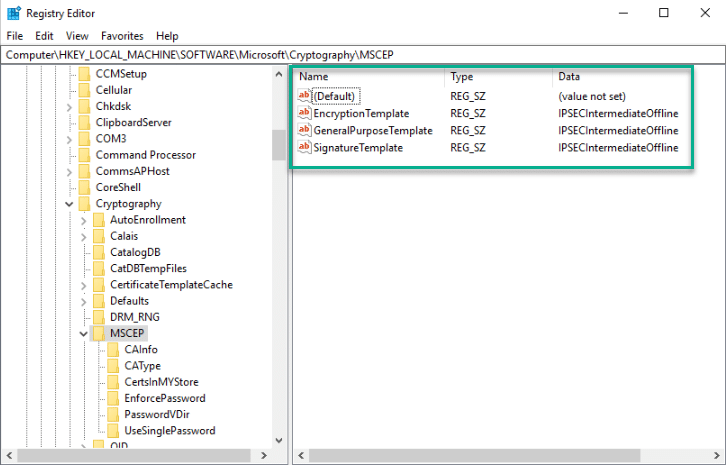Select the UseSinglePassword key

[x=170, y=431]
